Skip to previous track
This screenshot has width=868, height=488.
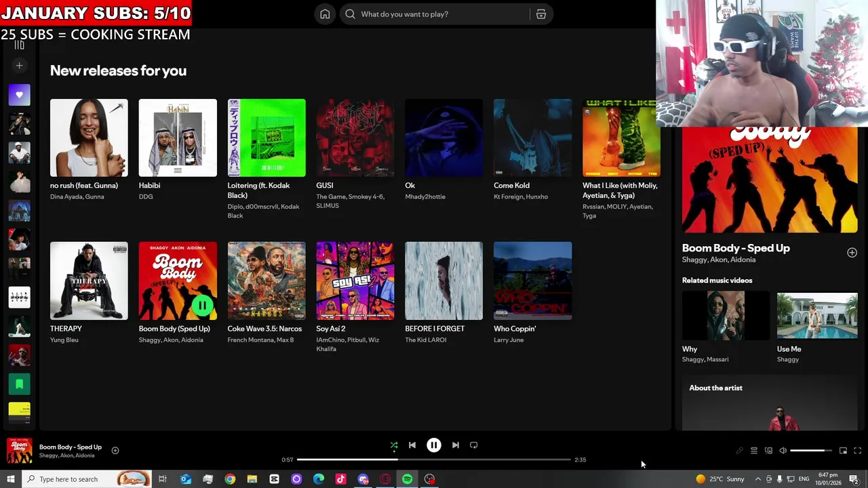pos(412,445)
